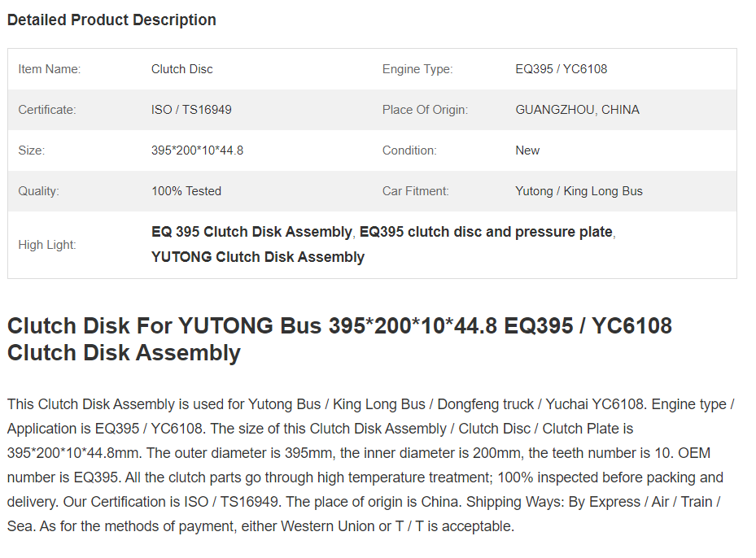Open EQ395 clutch disc and pressure plate link
Viewport: 756px width, 558px height.
click(486, 232)
